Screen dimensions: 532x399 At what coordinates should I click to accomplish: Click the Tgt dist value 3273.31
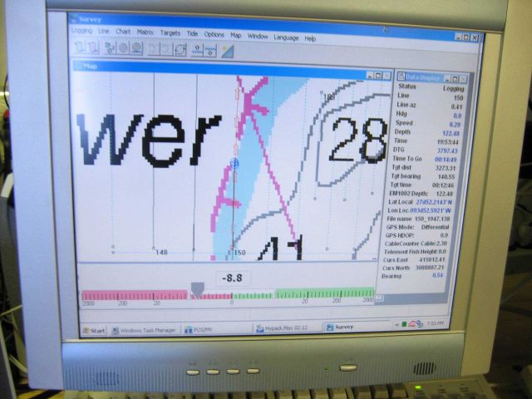pos(446,168)
